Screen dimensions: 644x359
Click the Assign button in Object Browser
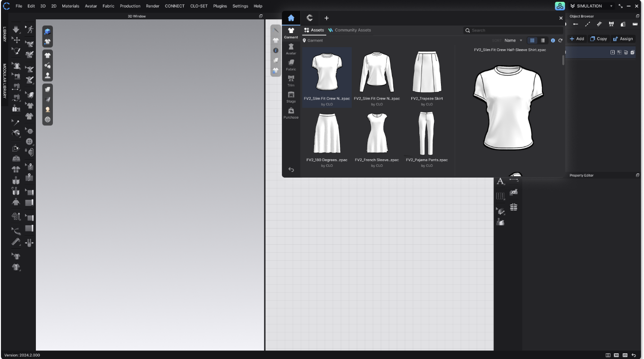tap(622, 39)
